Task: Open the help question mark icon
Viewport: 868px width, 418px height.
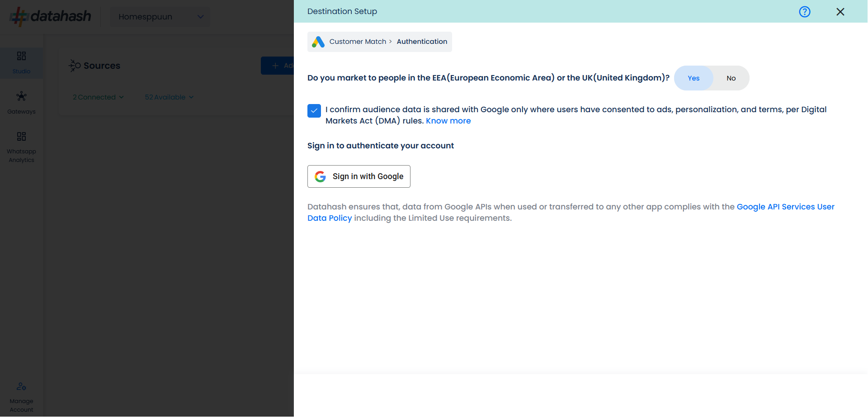Action: click(805, 12)
